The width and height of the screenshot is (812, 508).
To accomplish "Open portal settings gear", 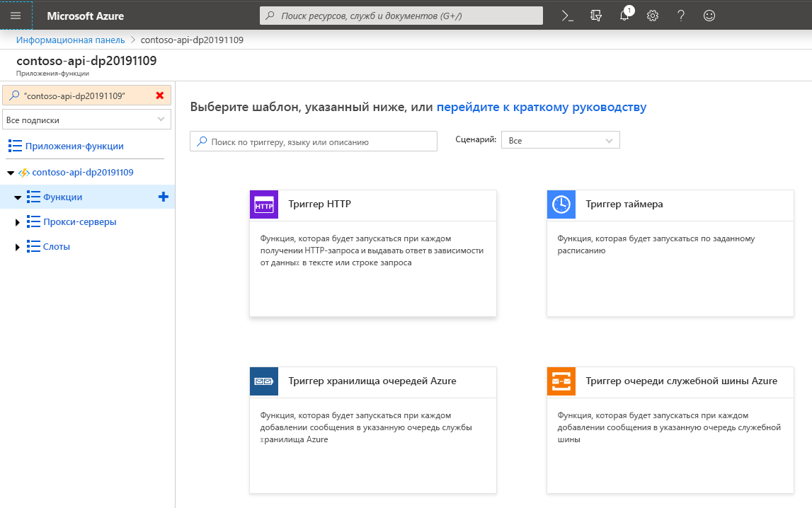I will click(x=653, y=16).
